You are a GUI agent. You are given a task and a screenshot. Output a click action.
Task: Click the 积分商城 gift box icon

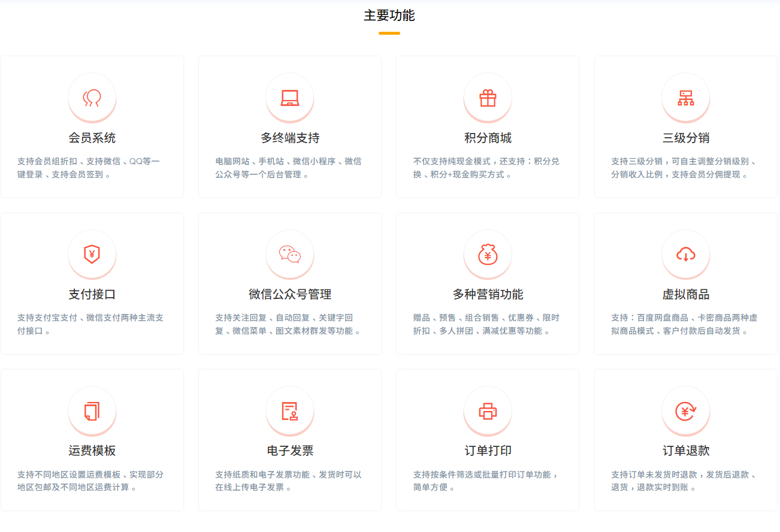(488, 98)
